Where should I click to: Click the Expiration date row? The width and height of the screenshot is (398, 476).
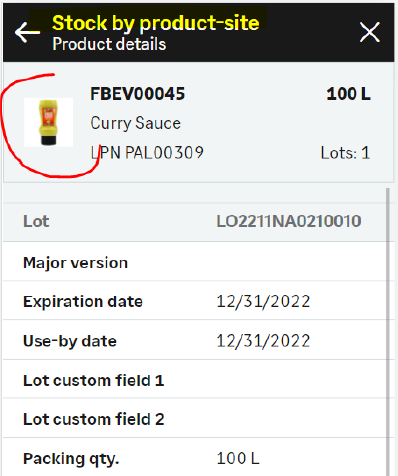[x=196, y=301]
